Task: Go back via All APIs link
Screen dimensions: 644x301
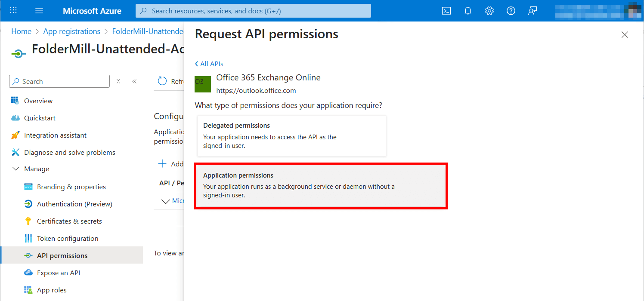Action: click(209, 64)
